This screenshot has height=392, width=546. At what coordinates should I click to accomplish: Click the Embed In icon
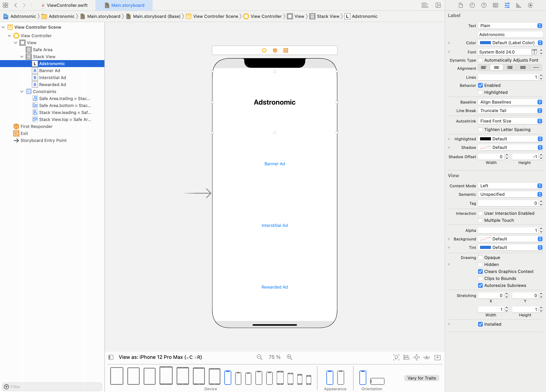pos(437,357)
